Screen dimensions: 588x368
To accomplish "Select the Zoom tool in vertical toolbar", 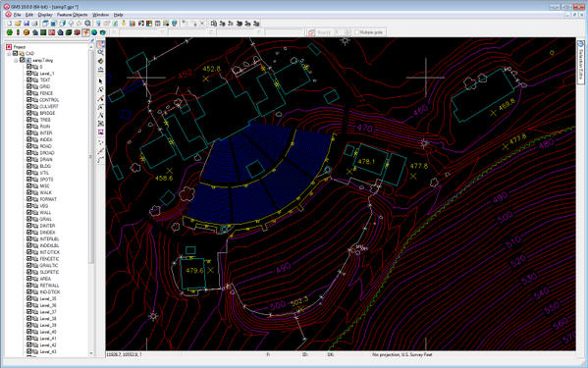I will 100,52.
